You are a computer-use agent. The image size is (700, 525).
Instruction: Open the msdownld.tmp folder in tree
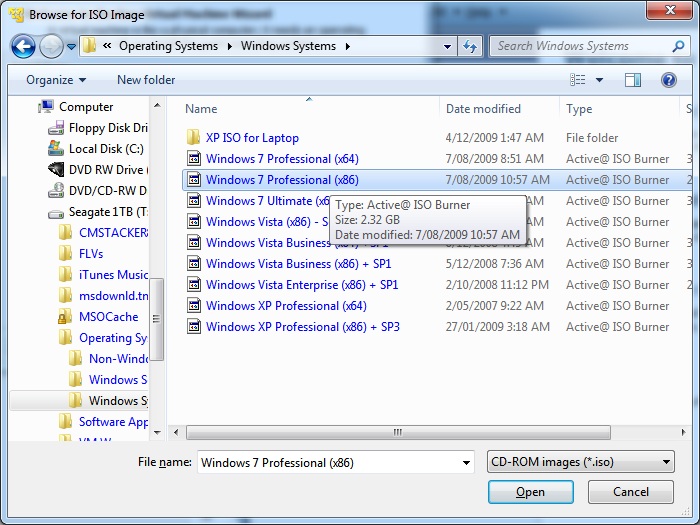(113, 296)
